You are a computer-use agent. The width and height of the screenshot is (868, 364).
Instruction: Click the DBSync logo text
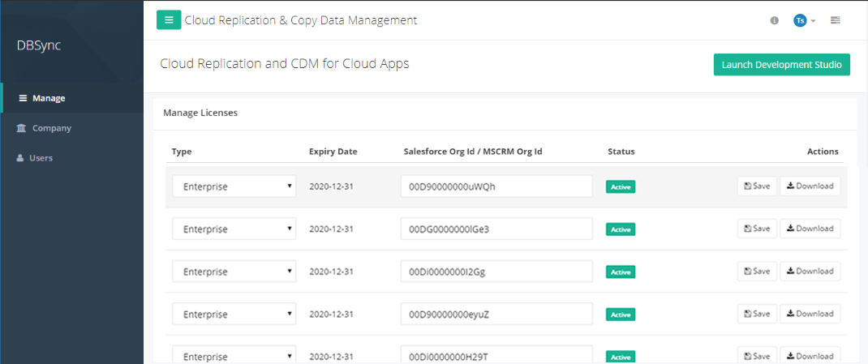[x=39, y=45]
